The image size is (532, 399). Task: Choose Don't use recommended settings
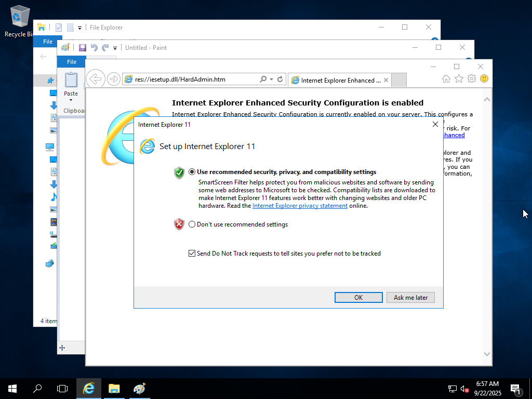pos(192,224)
